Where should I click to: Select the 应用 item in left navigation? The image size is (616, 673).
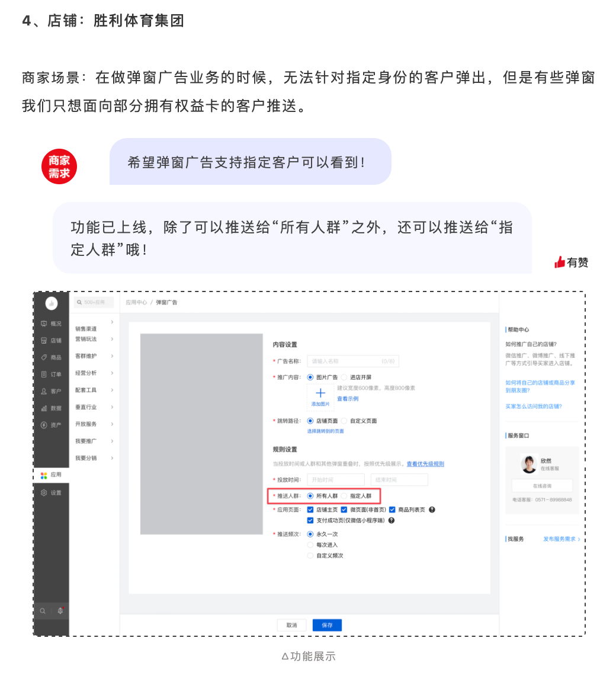(51, 475)
